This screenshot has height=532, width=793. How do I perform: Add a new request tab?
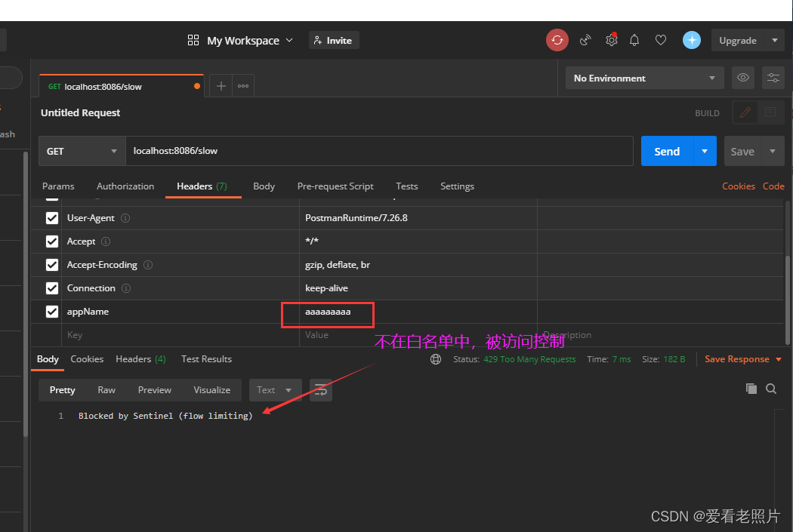point(221,86)
